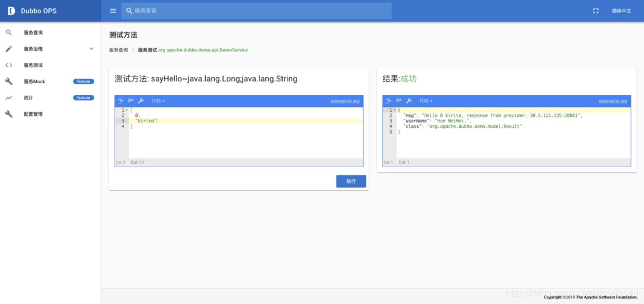Image resolution: width=644 pixels, height=304 pixels.
Task: Open 统计 in the sidebar
Action: pyautogui.click(x=50, y=98)
